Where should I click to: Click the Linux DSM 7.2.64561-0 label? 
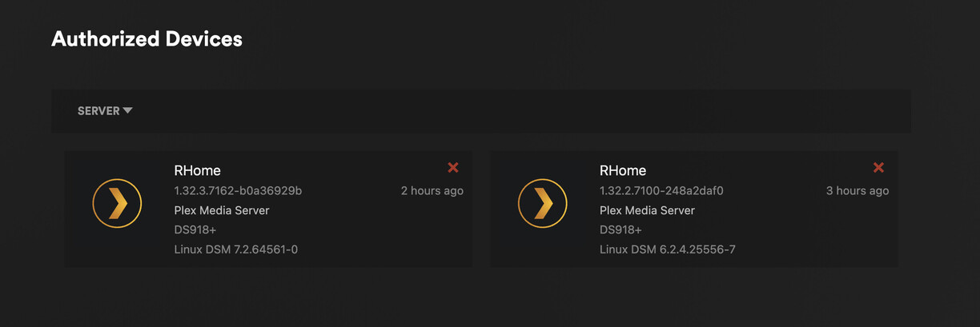[x=236, y=249]
